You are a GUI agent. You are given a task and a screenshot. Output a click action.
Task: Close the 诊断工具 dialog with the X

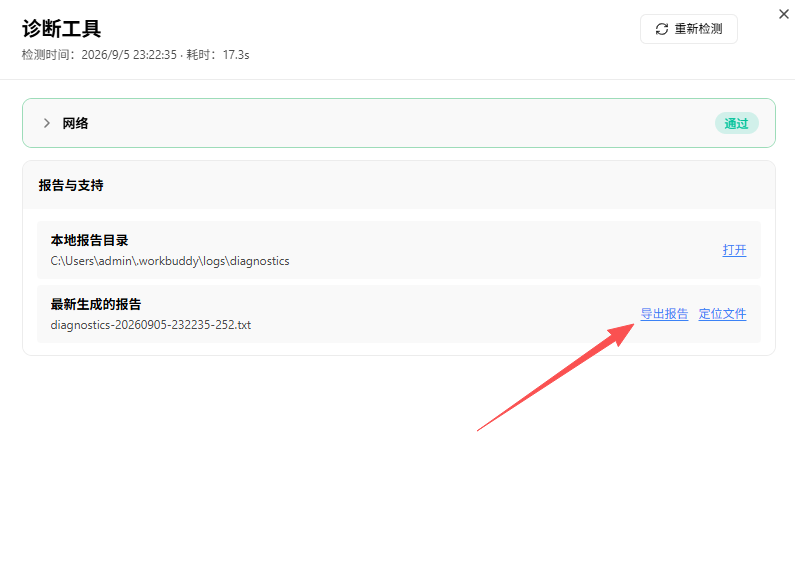(x=783, y=14)
